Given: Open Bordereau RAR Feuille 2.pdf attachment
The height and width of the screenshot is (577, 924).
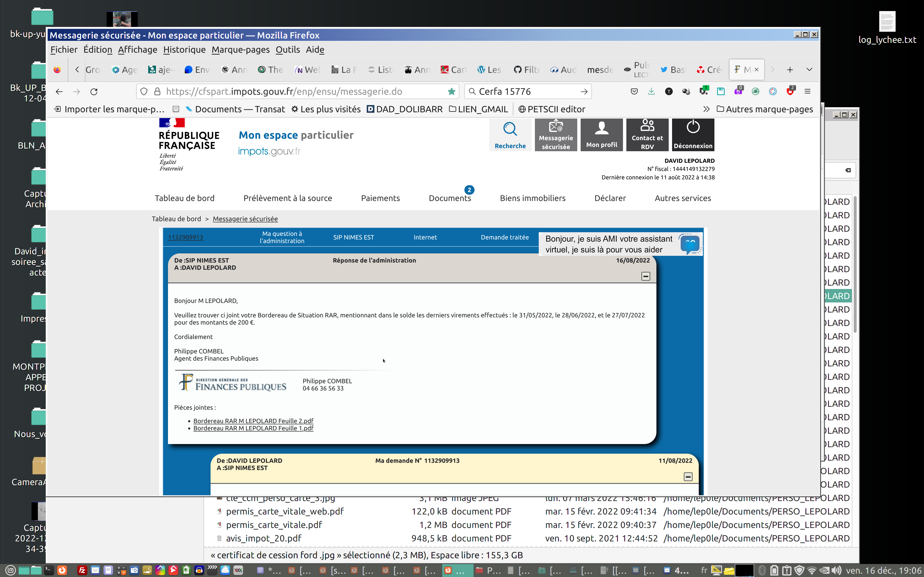Looking at the screenshot, I should pos(253,421).
